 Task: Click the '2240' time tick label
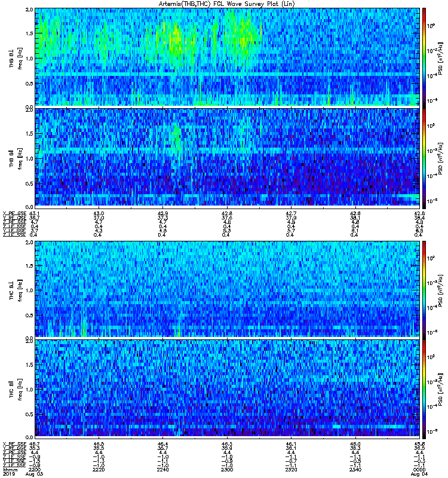162,470
